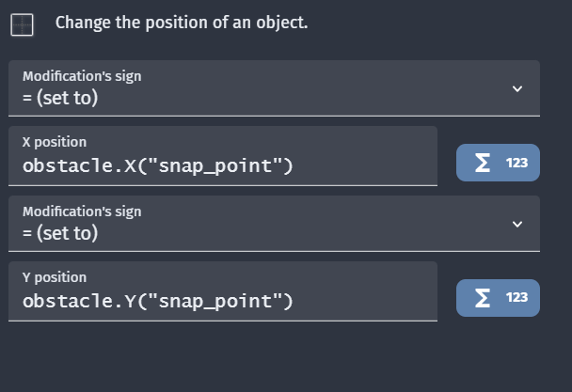The width and height of the screenshot is (572, 392).
Task: Open the Modification's sign dropdown above X position
Action: click(x=274, y=88)
